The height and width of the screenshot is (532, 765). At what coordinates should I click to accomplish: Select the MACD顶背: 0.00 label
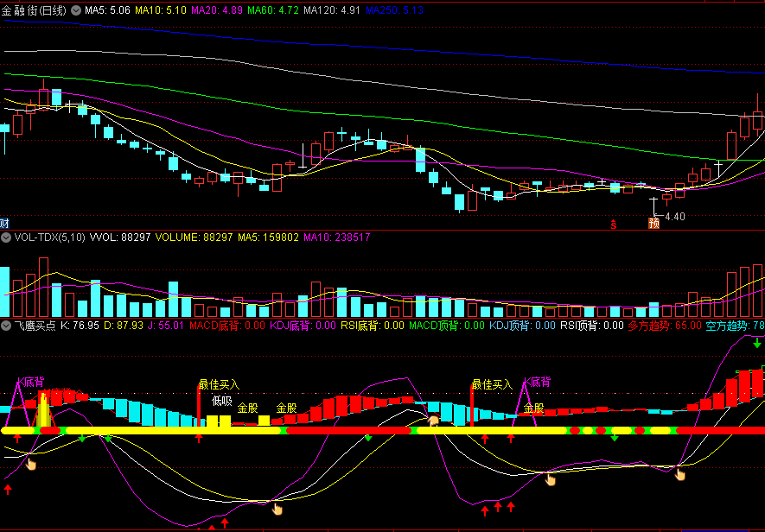click(447, 326)
